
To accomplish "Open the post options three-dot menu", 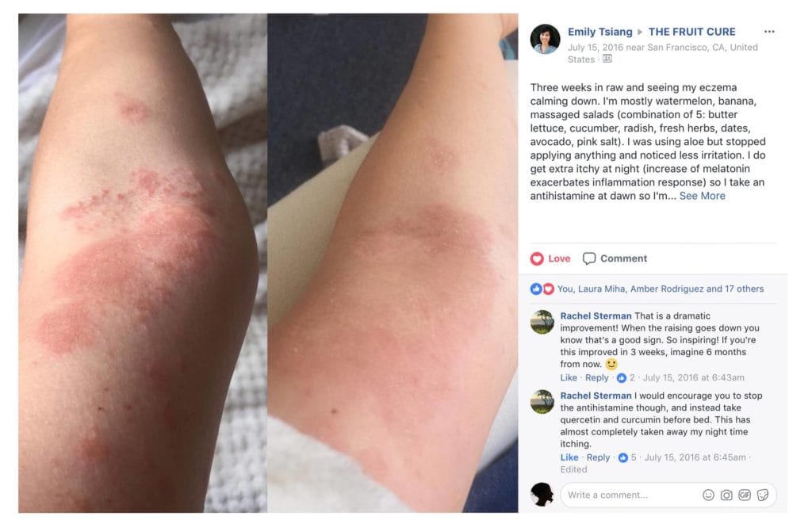I will pyautogui.click(x=769, y=32).
